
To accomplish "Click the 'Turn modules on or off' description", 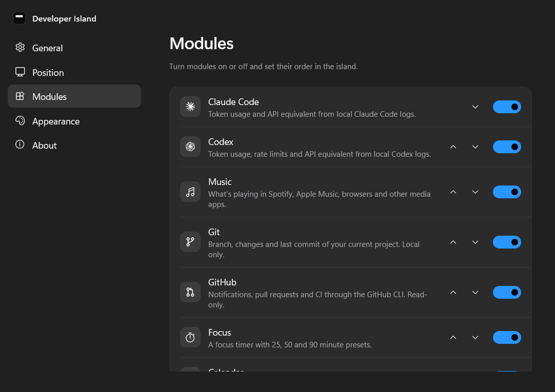I will (x=263, y=67).
